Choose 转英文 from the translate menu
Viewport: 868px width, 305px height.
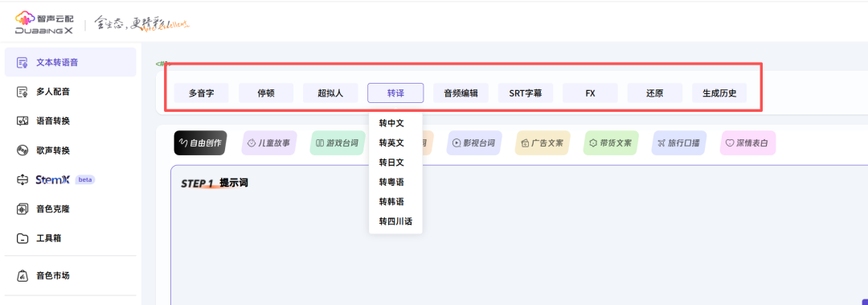point(395,143)
